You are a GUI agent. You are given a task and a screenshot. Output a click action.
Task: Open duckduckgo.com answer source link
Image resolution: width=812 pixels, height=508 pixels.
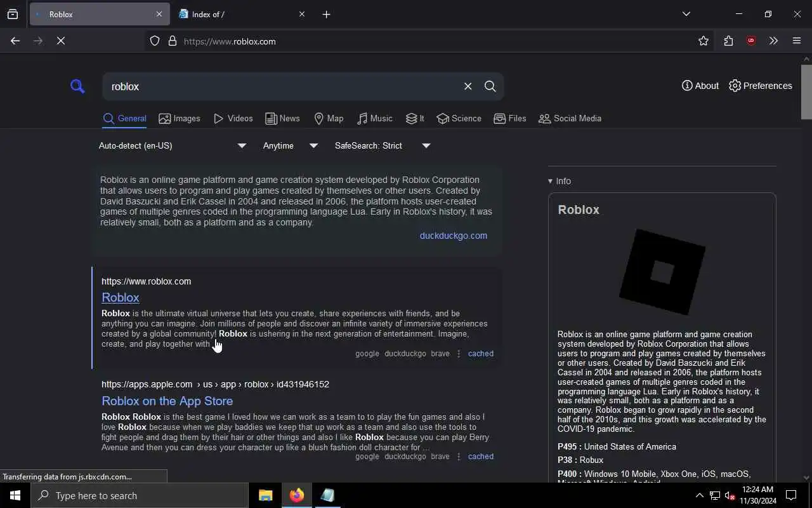453,236
